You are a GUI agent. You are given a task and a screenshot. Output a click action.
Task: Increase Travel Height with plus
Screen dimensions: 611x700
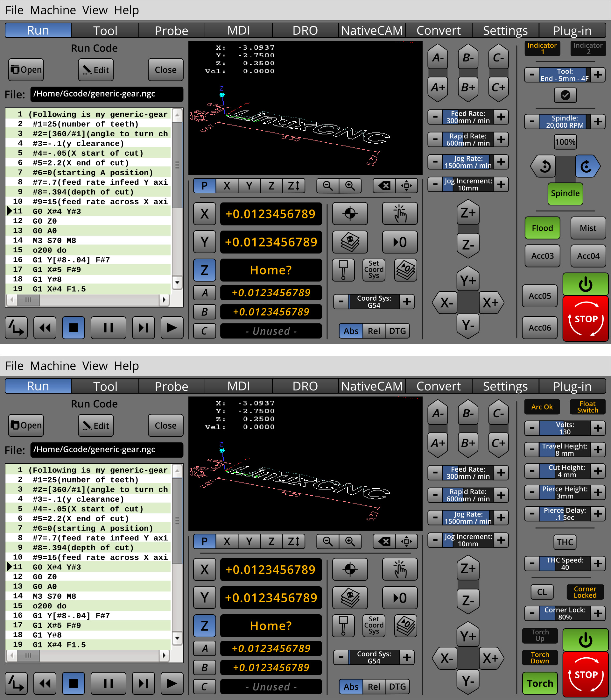coord(598,450)
